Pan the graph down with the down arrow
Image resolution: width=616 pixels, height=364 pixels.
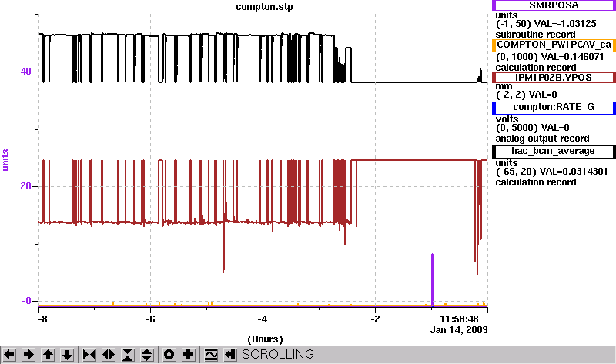tap(67, 355)
